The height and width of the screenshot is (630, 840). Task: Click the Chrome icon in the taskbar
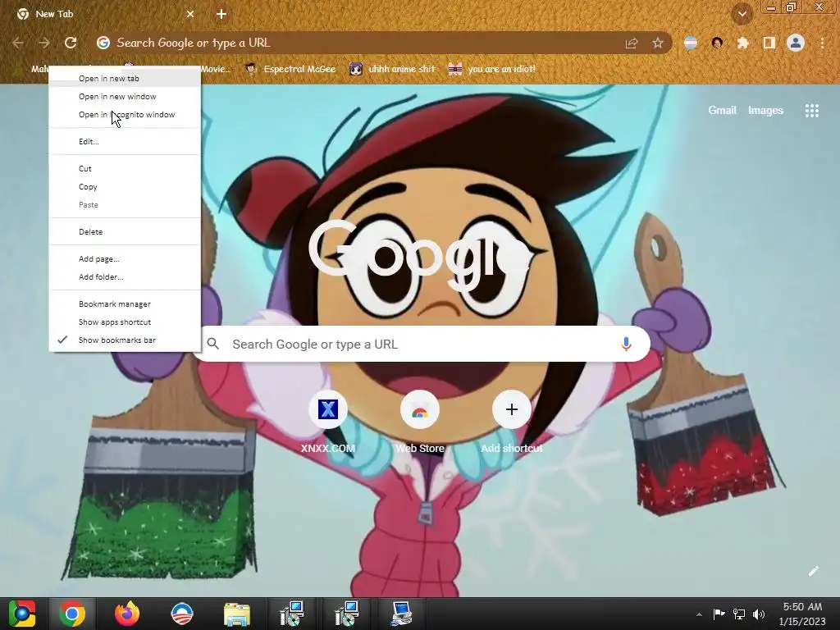coord(72,614)
